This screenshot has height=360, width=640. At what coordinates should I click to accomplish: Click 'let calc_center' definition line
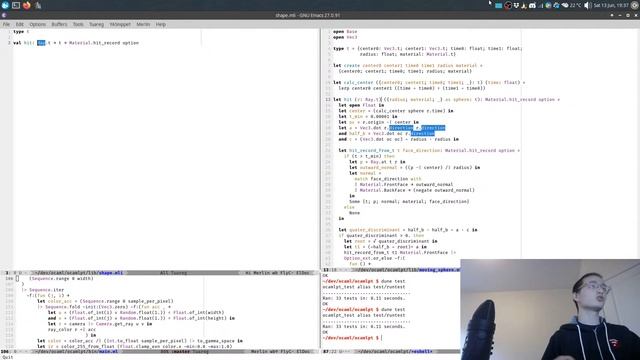tap(429, 82)
